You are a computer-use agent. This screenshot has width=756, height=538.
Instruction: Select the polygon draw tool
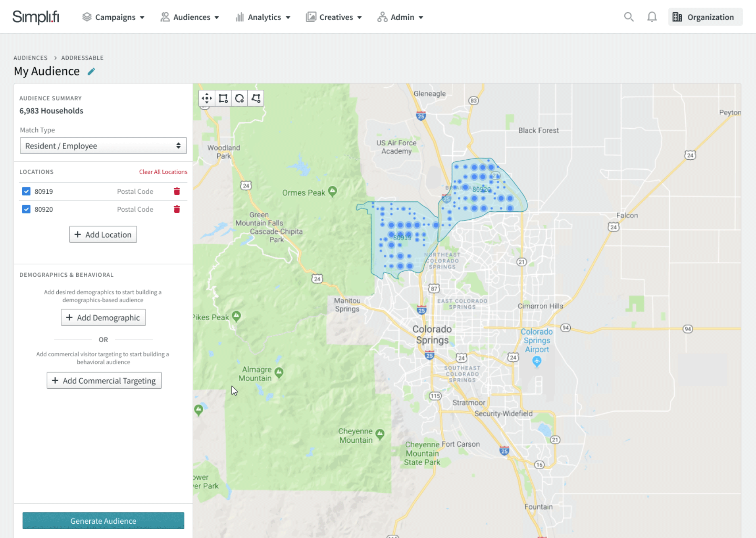[256, 98]
